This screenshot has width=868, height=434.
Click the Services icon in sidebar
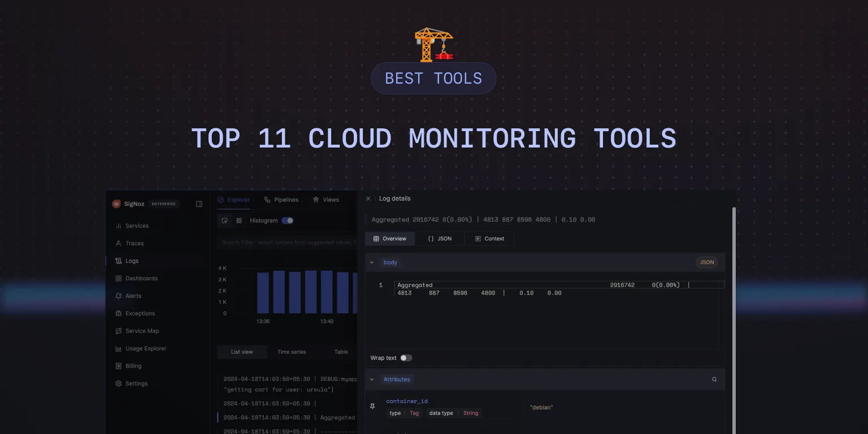(119, 226)
